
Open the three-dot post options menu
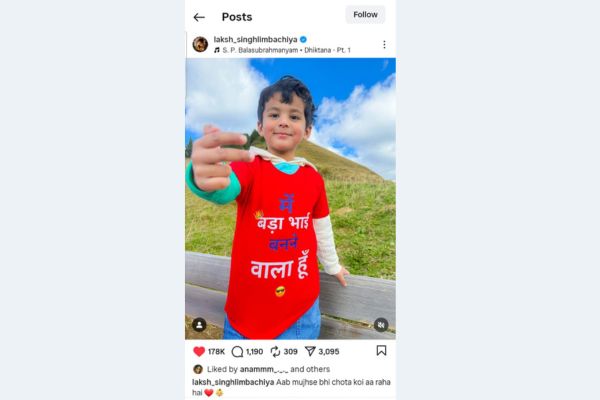coord(384,45)
